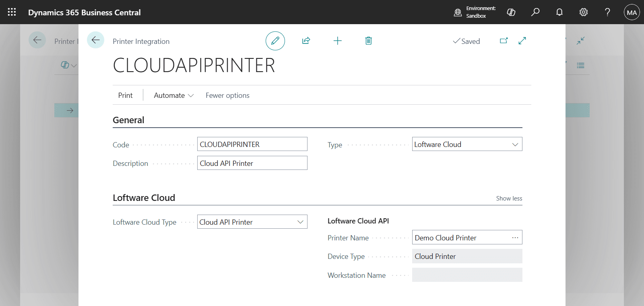This screenshot has width=644, height=306.
Task: Click the Type field label
Action: click(x=335, y=145)
